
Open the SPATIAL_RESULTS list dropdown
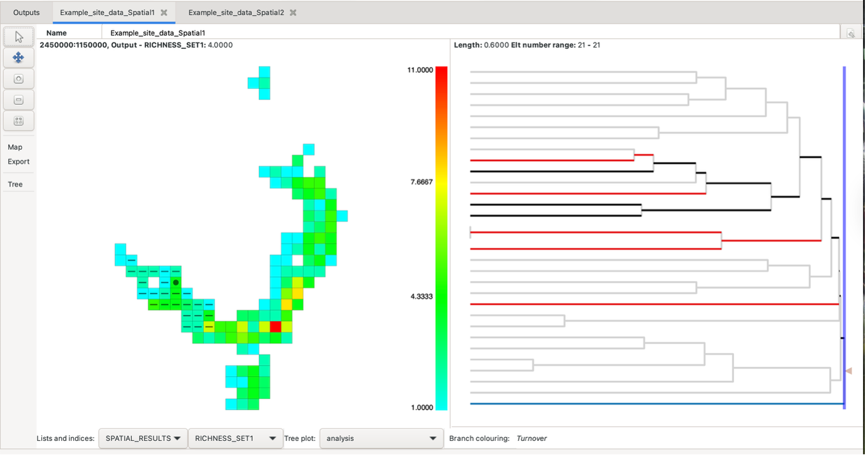click(x=143, y=438)
